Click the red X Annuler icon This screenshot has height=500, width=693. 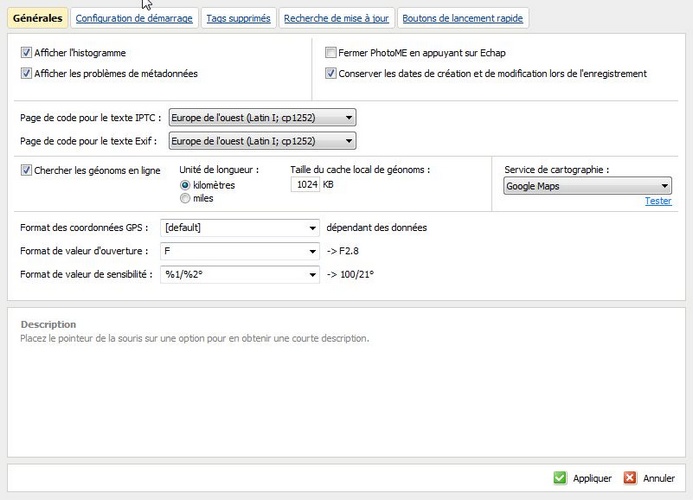[630, 478]
